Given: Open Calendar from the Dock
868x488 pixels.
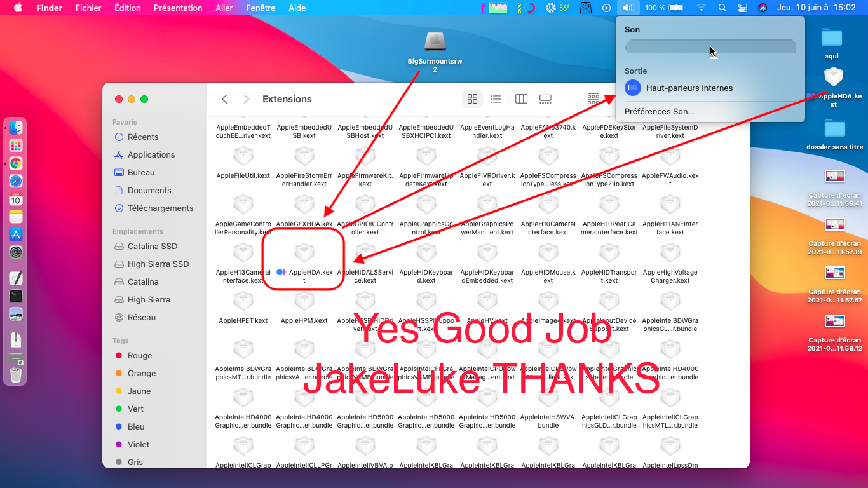Looking at the screenshot, I should coord(16,199).
